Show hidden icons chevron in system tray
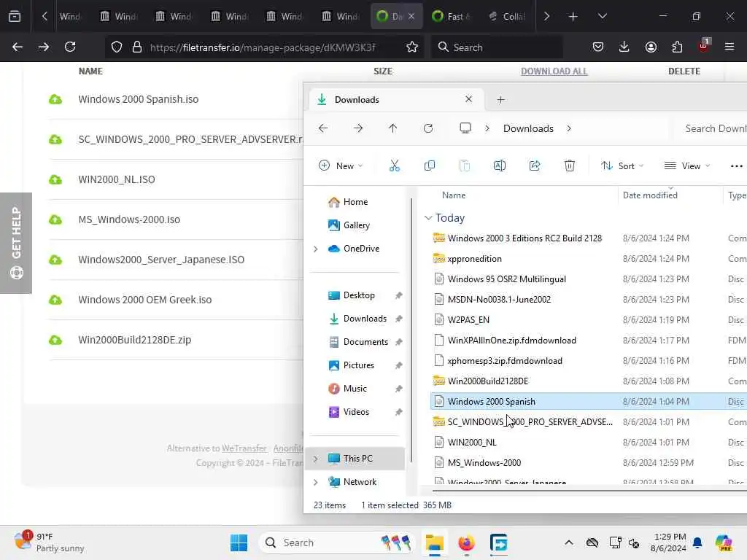The height and width of the screenshot is (560, 747). [569, 542]
